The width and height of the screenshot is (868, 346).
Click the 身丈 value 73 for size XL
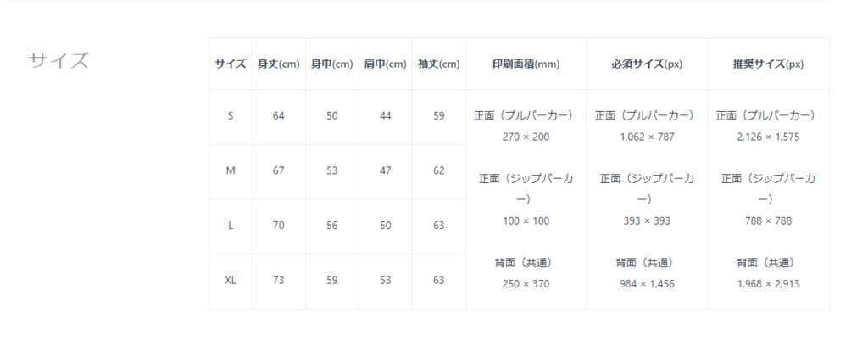coord(279,281)
